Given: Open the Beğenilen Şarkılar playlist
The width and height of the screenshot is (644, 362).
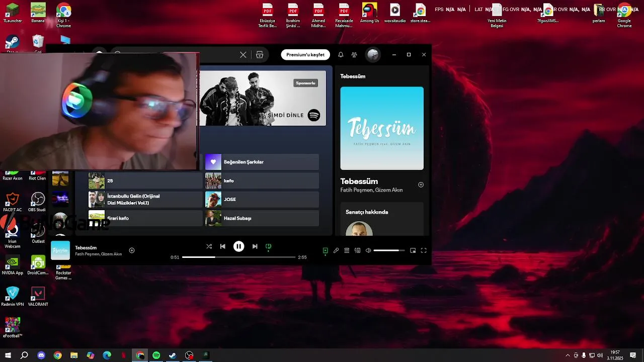Looking at the screenshot, I should pos(262,162).
